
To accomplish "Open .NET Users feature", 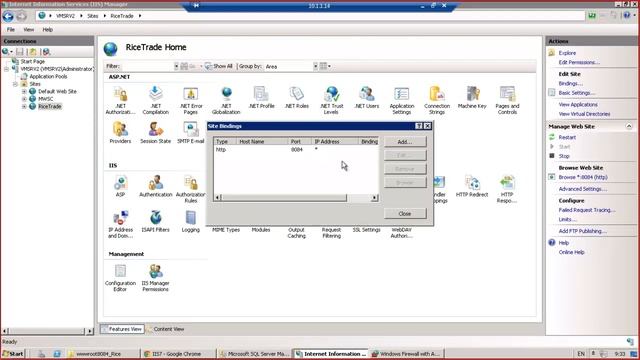I will click(x=367, y=98).
